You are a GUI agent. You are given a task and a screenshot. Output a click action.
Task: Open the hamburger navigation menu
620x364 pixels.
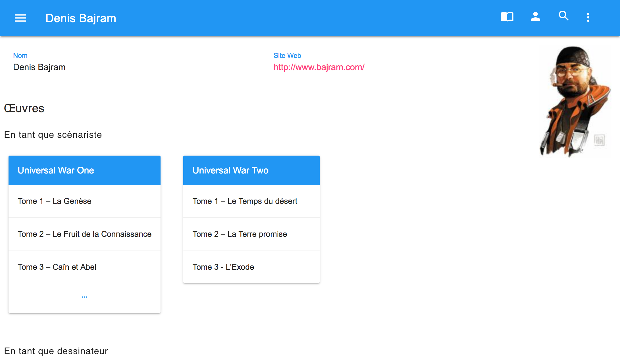click(20, 18)
